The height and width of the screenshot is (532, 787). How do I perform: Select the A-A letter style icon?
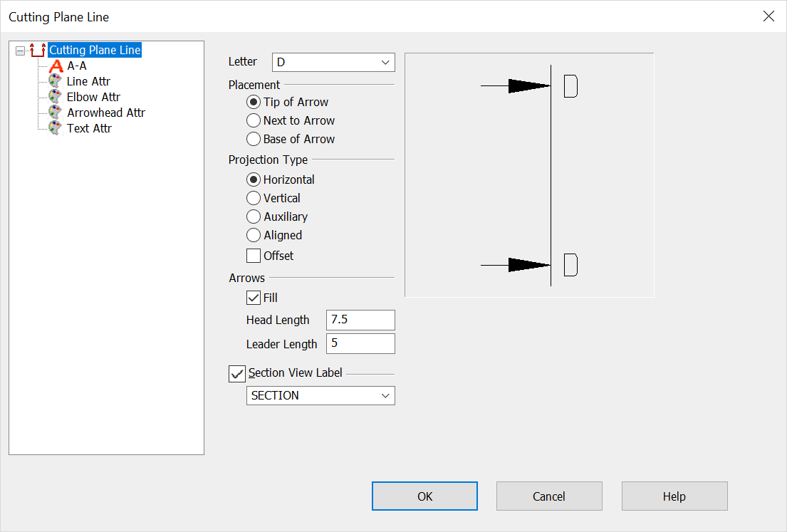click(x=56, y=66)
